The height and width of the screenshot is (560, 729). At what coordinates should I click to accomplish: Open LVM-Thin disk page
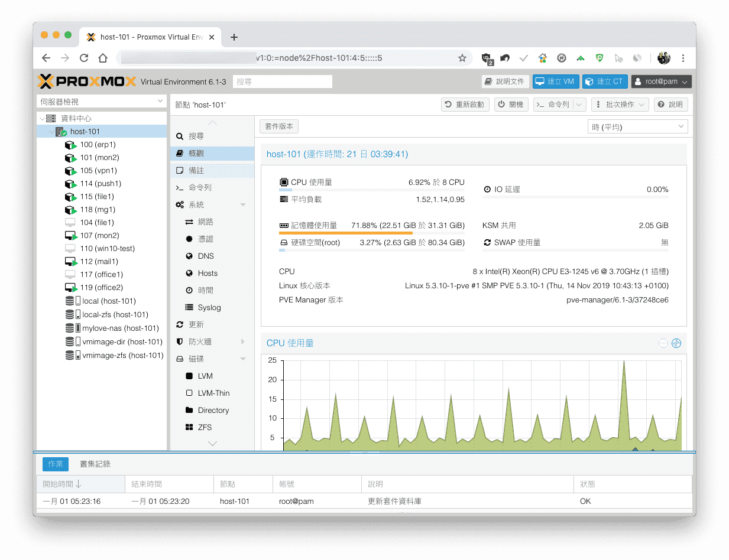tap(212, 393)
